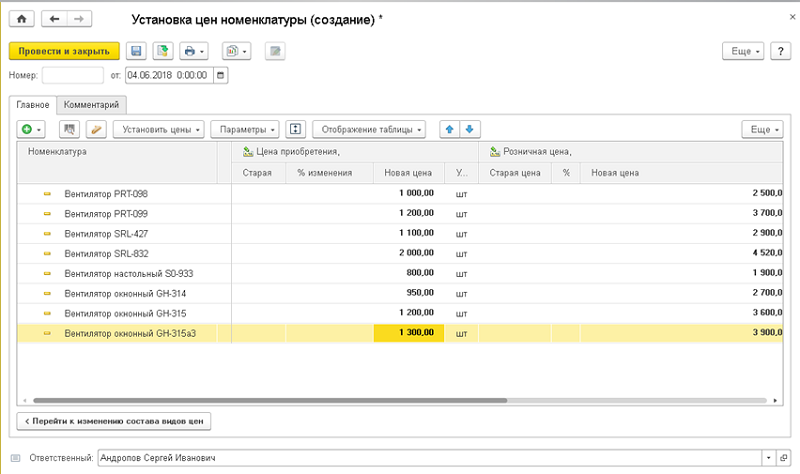Image resolution: width=800 pixels, height=474 pixels.
Task: Select the Вентилятор SRL-832 row
Action: click(x=400, y=254)
